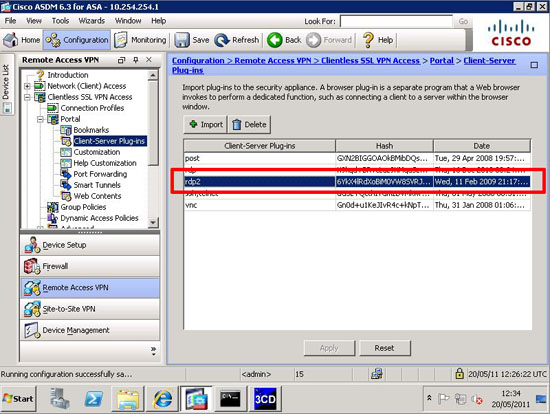This screenshot has width=550, height=414.
Task: Select the rdp2 plug-in row
Action: click(357, 182)
